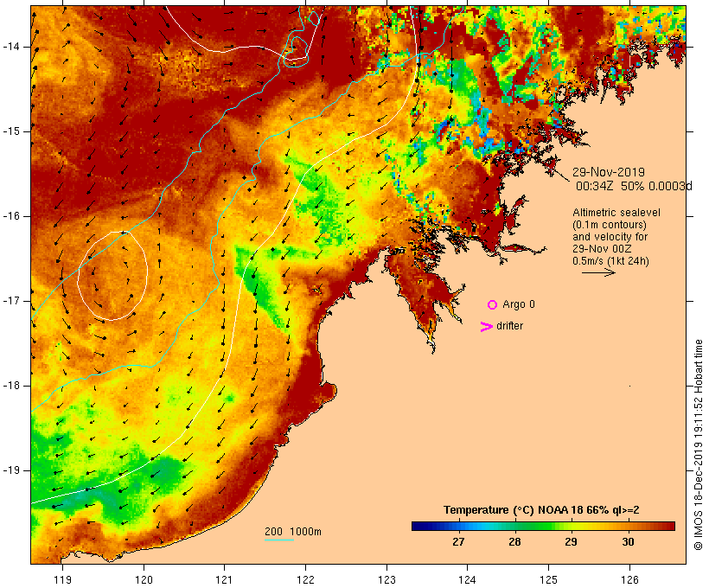Viewport: 709px width, 588px height.
Task: Click the '00:34Z 50% 0.0003d' text
Action: 634,186
